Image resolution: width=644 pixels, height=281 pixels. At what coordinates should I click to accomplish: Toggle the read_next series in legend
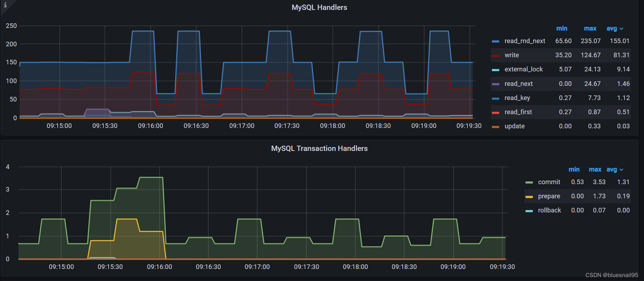pyautogui.click(x=519, y=84)
